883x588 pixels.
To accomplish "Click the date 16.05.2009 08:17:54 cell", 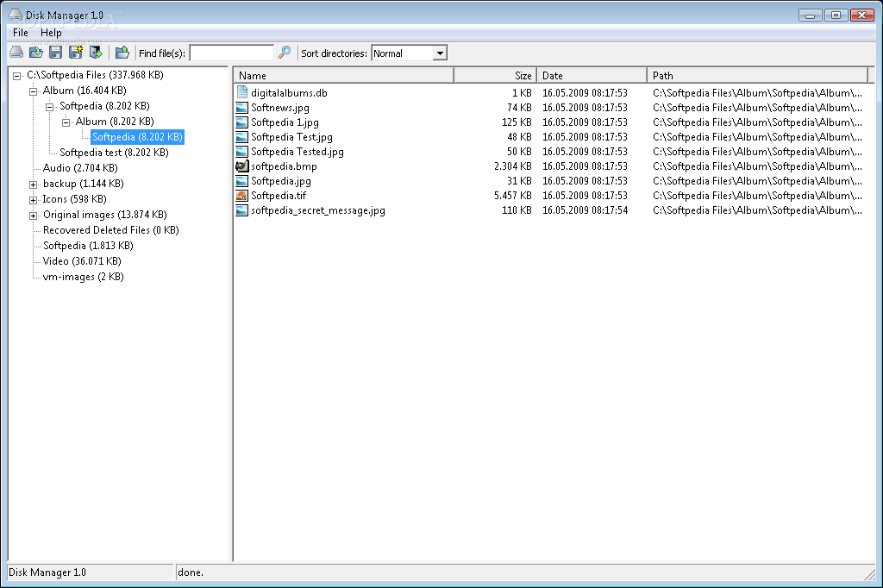I will point(586,210).
